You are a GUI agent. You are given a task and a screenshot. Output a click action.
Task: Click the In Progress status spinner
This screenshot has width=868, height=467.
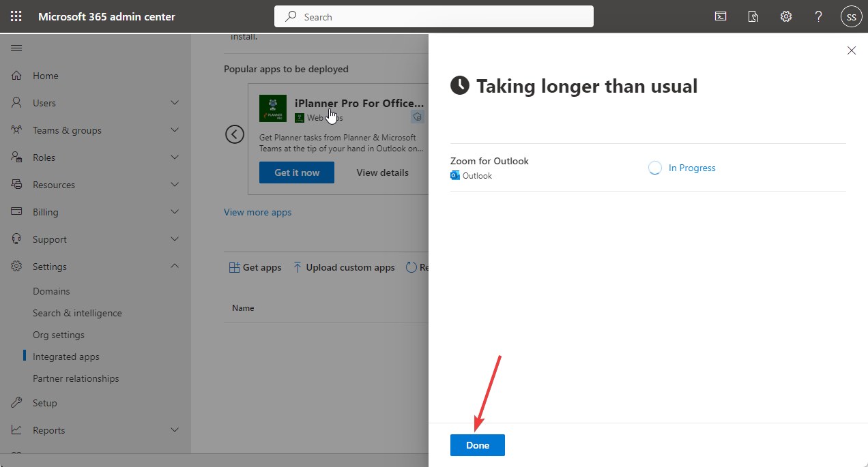click(x=654, y=168)
